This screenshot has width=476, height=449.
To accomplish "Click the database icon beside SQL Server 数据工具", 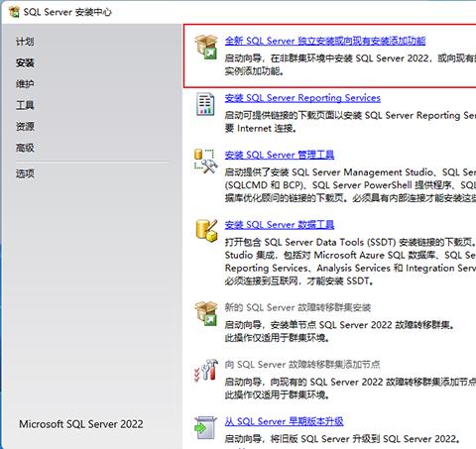I will click(x=206, y=230).
